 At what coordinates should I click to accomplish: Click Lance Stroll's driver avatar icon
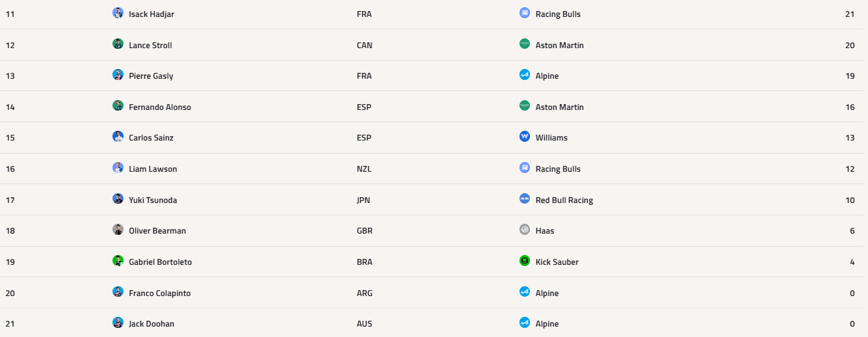point(118,44)
